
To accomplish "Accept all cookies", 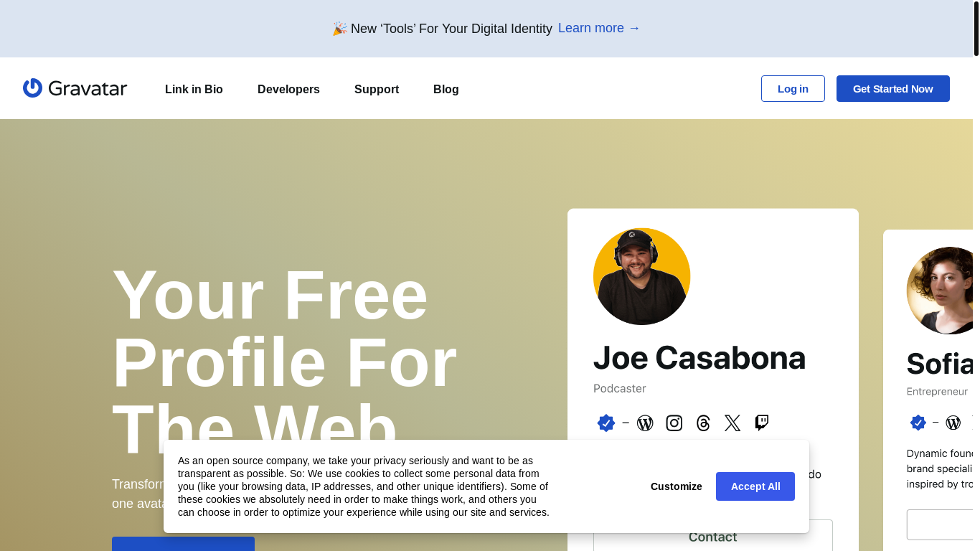I will [x=755, y=486].
